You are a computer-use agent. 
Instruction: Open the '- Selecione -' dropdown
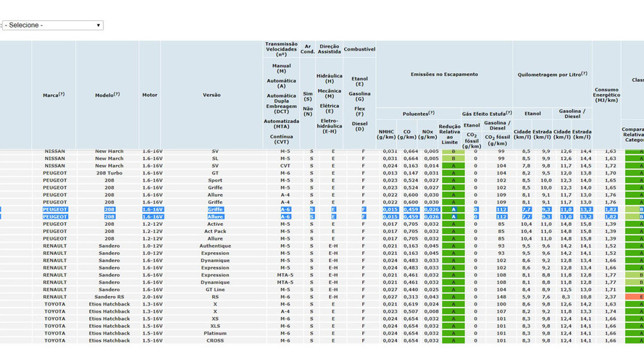(x=53, y=25)
